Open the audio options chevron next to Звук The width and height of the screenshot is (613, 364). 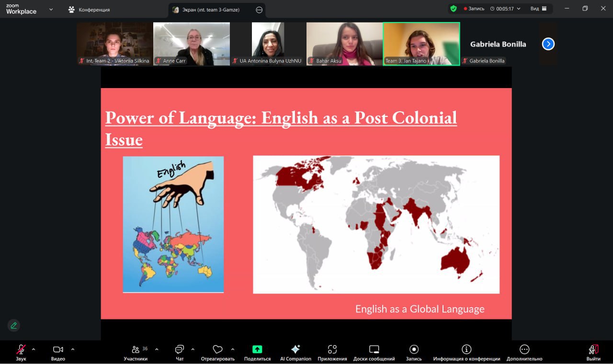pyautogui.click(x=33, y=349)
